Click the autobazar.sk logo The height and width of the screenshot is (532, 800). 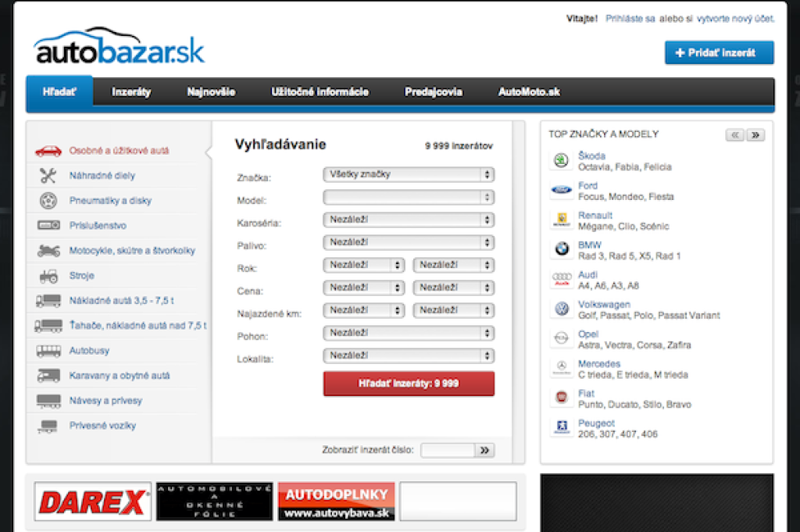pyautogui.click(x=120, y=46)
